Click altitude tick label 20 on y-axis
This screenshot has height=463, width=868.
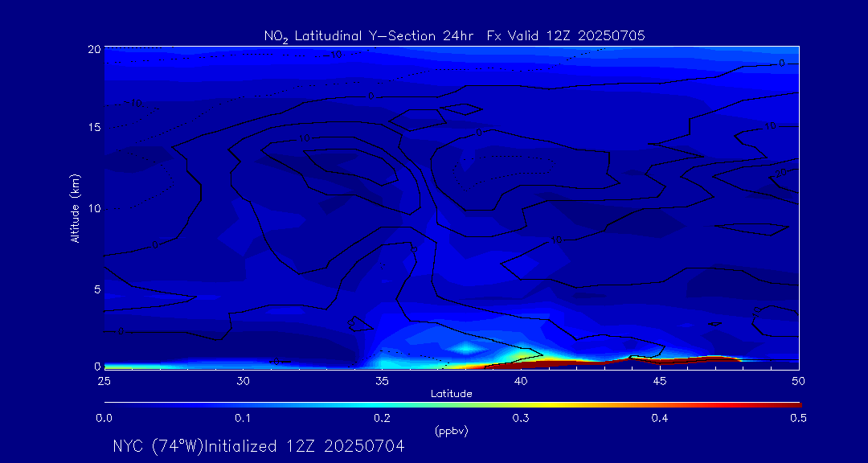(92, 48)
